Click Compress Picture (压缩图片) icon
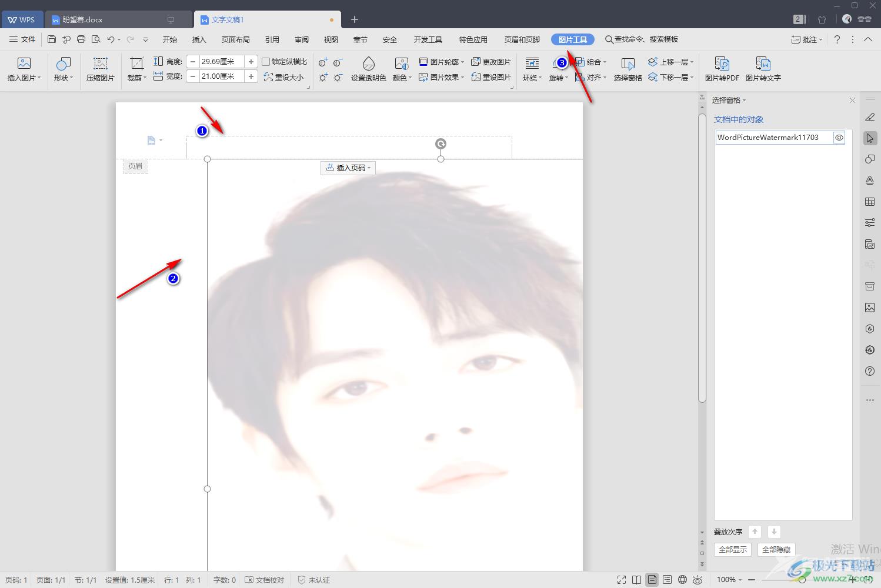Viewport: 881px width, 588px height. pyautogui.click(x=101, y=69)
